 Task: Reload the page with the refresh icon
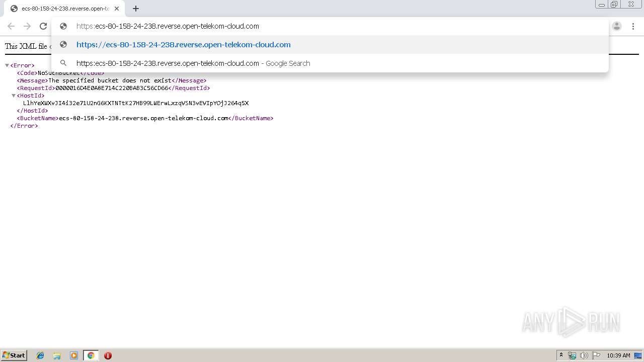(43, 26)
